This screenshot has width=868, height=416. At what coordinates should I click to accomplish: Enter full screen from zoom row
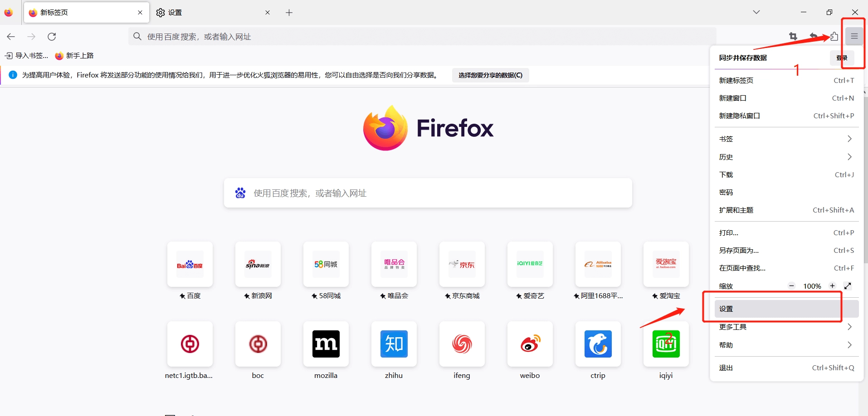pyautogui.click(x=847, y=286)
